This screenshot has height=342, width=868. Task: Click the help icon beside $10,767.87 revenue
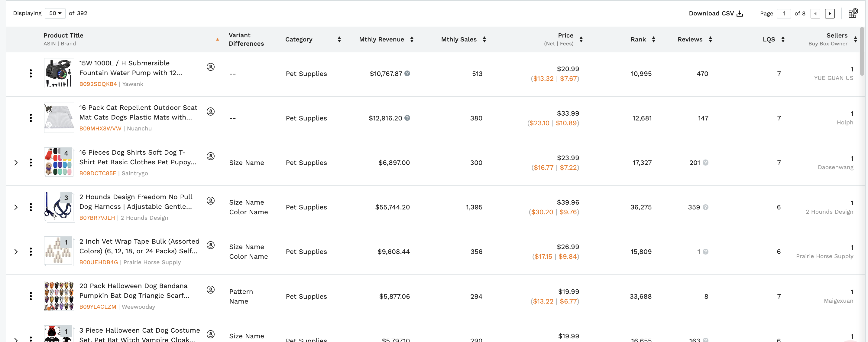coord(407,73)
